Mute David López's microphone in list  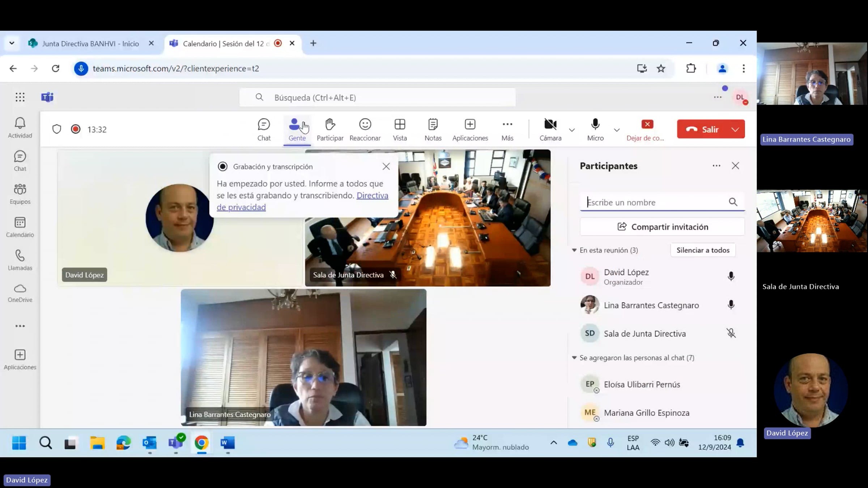coord(731,277)
